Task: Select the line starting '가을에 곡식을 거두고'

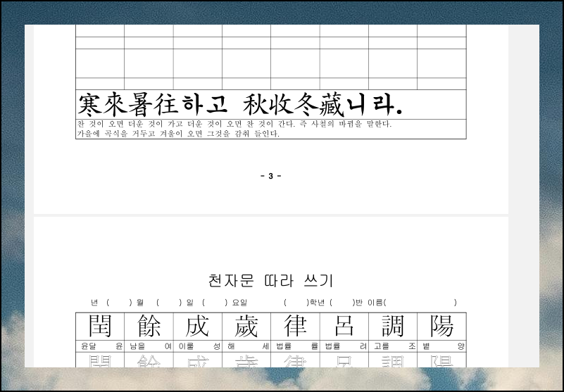Action: (178, 134)
